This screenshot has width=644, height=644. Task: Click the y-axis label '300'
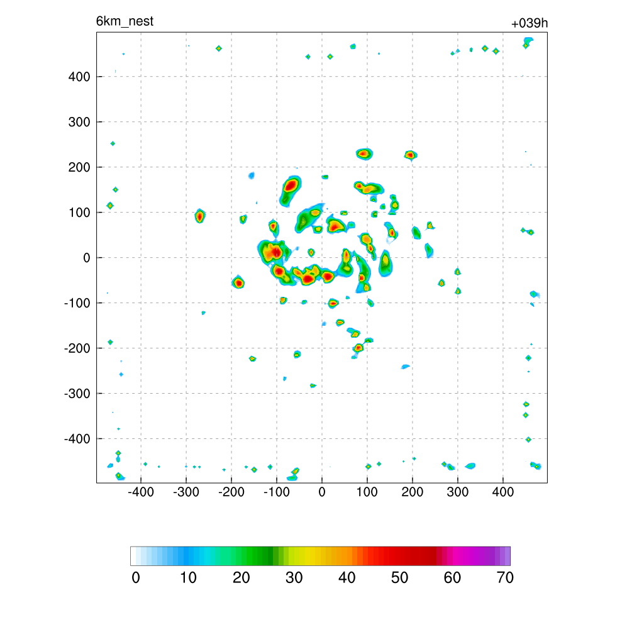(79, 122)
